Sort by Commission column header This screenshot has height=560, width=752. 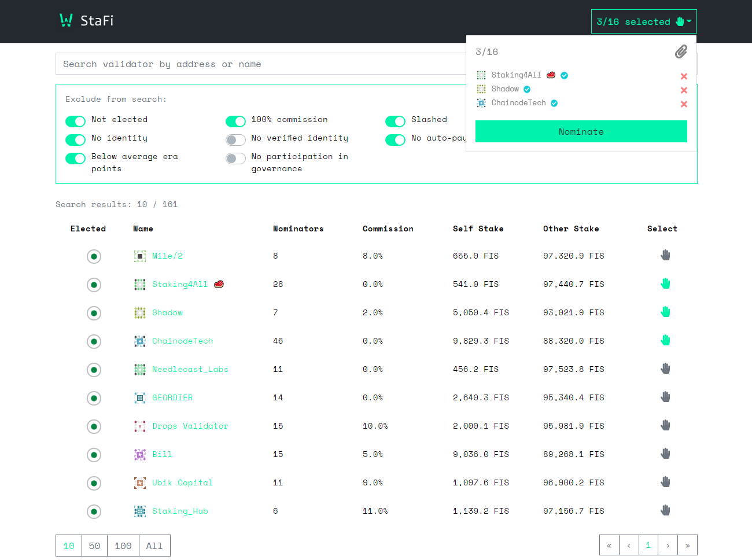click(388, 229)
